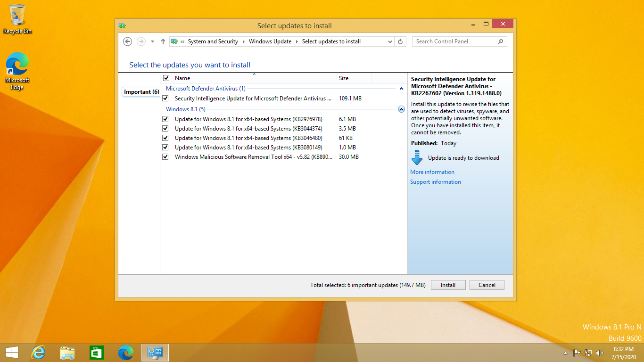
Task: Minimize the Select updates window
Action: click(473, 24)
